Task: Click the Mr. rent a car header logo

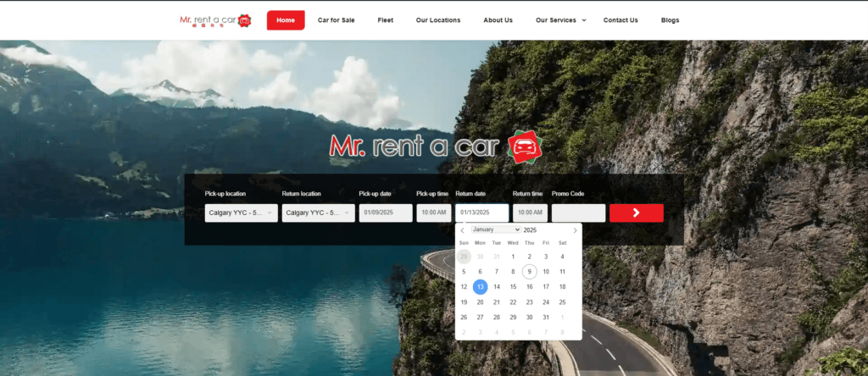Action: [215, 20]
